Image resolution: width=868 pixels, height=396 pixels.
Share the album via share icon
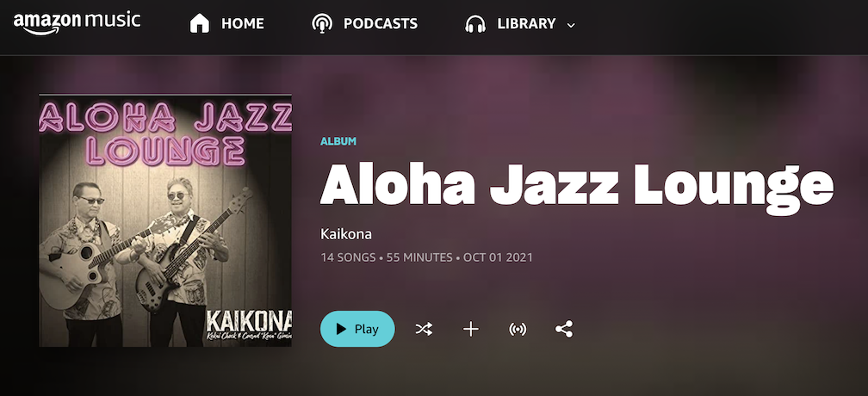[564, 330]
